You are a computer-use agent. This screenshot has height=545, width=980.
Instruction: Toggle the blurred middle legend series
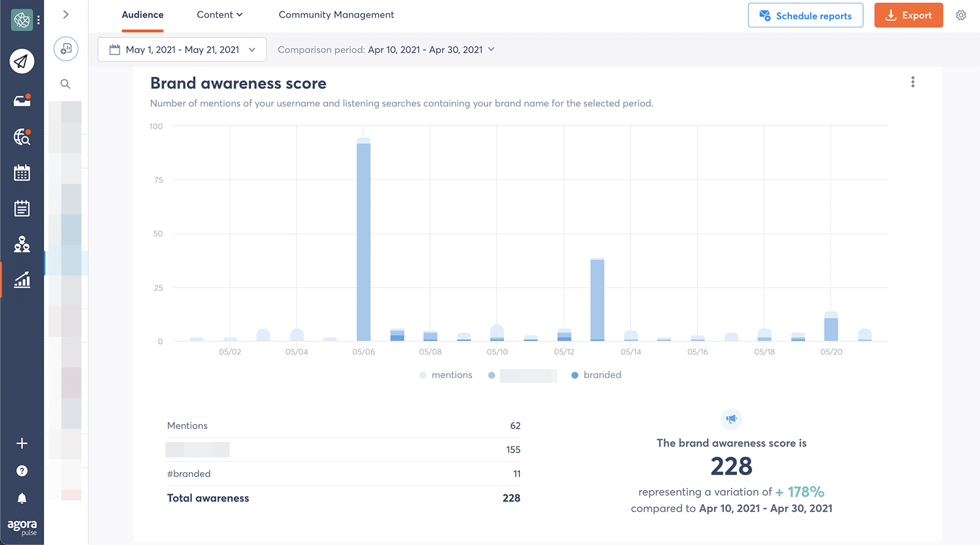522,375
